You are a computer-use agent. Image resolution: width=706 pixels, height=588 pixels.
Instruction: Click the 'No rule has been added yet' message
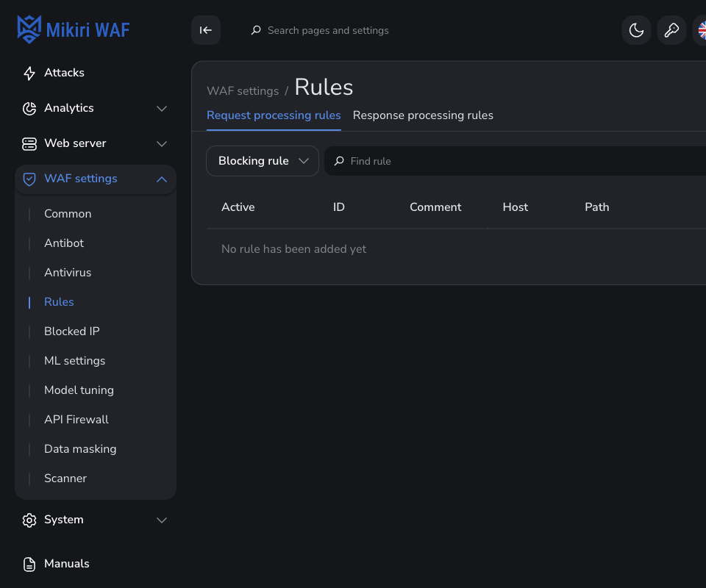click(x=293, y=249)
